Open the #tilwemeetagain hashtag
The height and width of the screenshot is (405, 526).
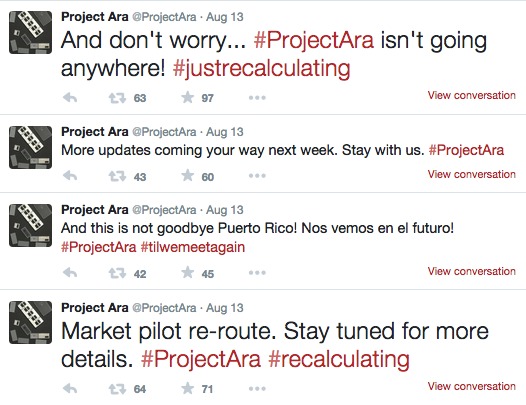(193, 247)
